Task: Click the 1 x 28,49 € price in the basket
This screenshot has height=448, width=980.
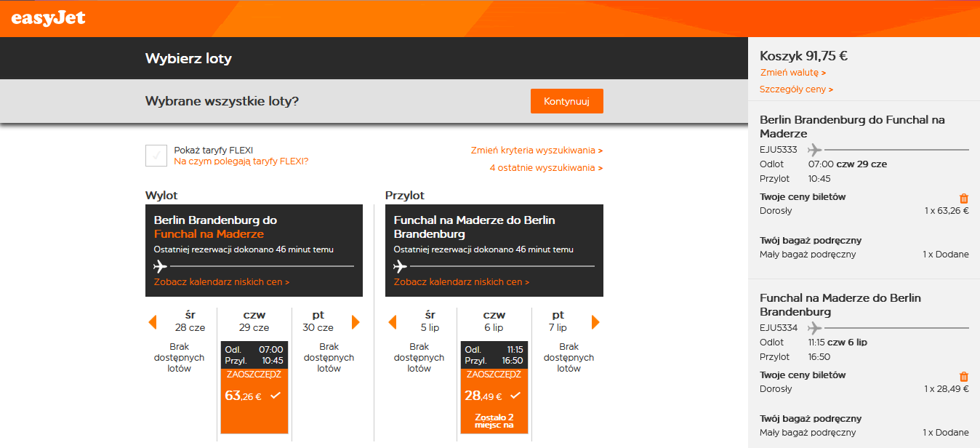Action: [x=947, y=389]
